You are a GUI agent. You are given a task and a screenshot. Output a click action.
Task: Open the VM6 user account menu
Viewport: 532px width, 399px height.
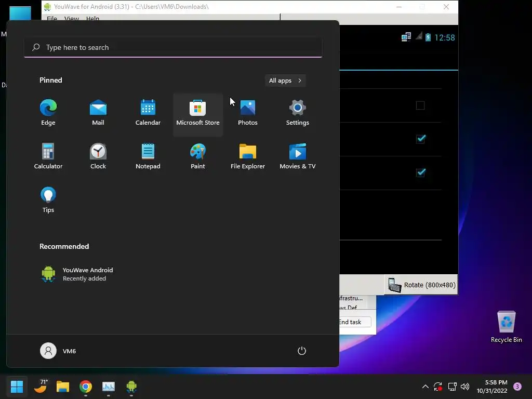58,351
